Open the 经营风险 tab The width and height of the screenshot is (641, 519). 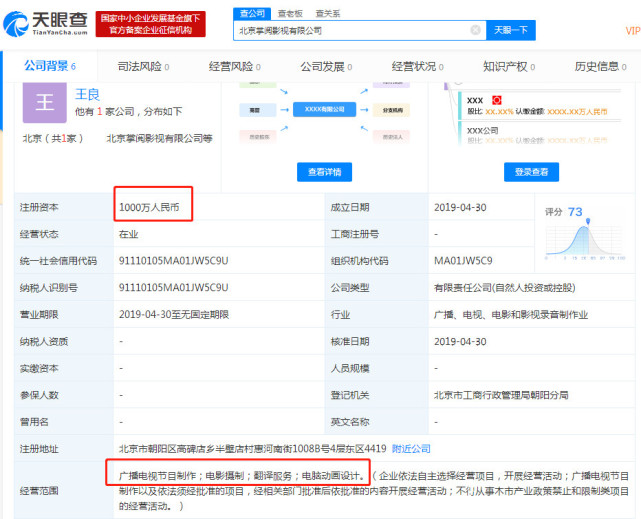tap(235, 66)
